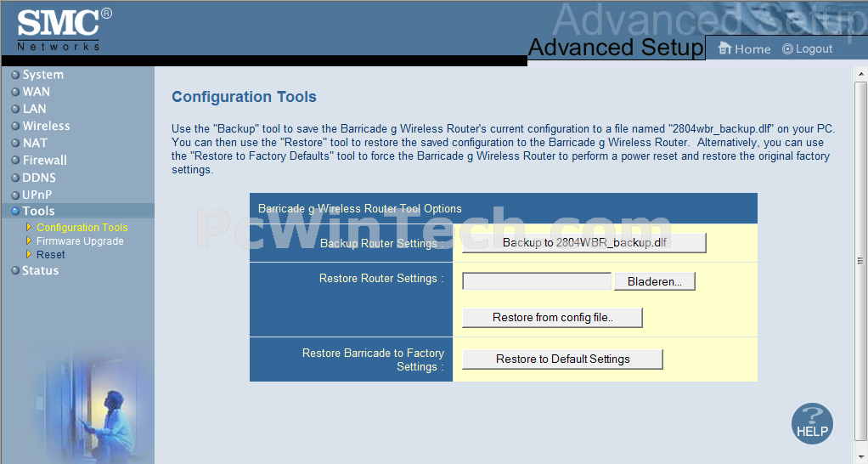Open the DDNS menu item
868x464 pixels.
(39, 178)
